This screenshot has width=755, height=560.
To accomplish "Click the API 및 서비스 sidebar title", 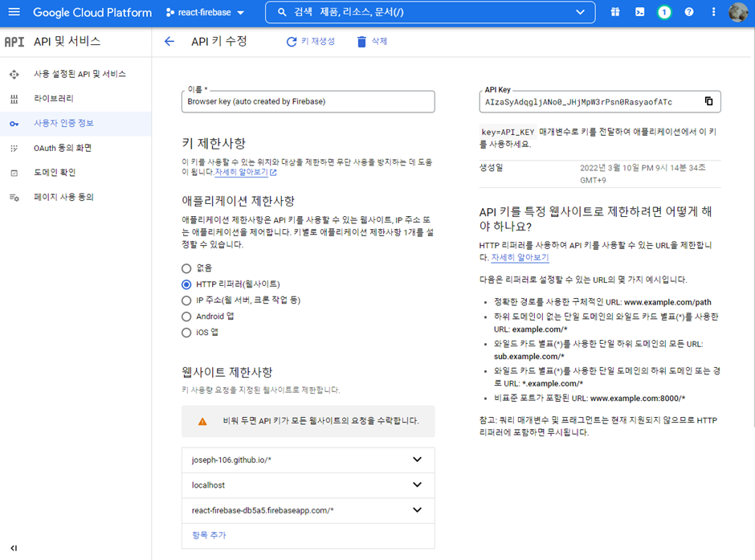I will pyautogui.click(x=67, y=42).
